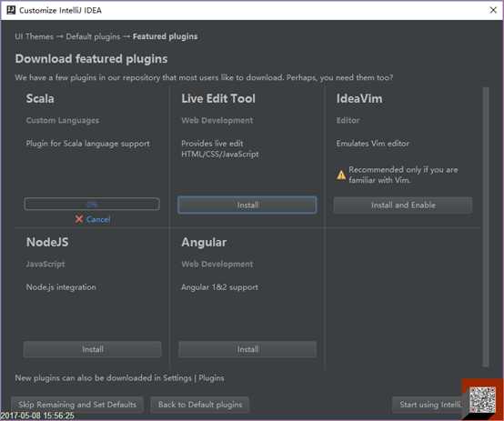Image resolution: width=504 pixels, height=421 pixels.
Task: Click Web Development label under Angular
Action: 217,265
